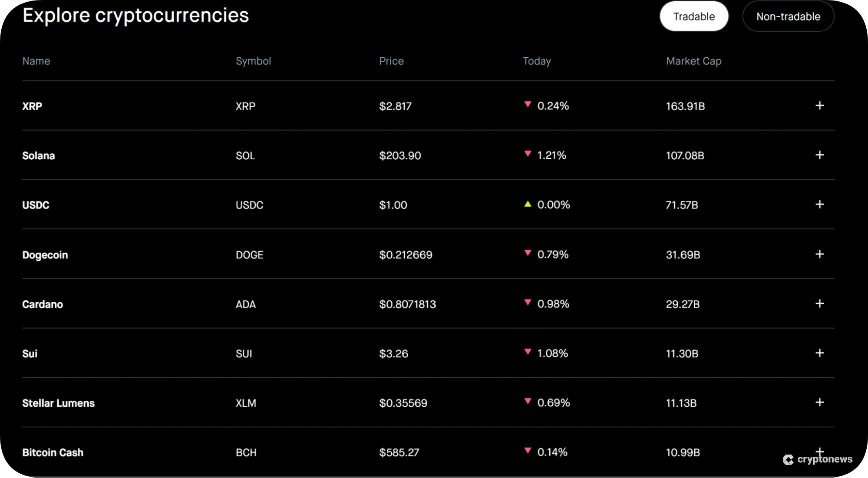Select the Tradable filter
The image size is (868, 478).
tap(693, 16)
